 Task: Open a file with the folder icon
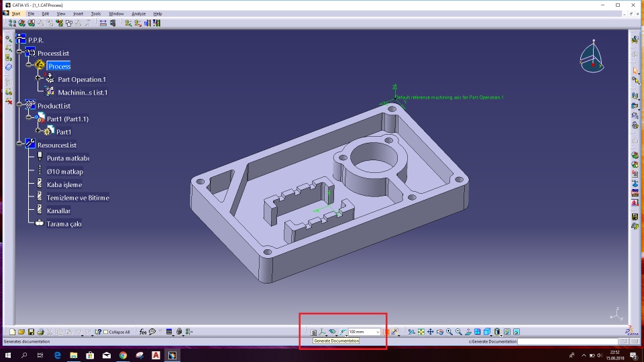click(x=21, y=332)
